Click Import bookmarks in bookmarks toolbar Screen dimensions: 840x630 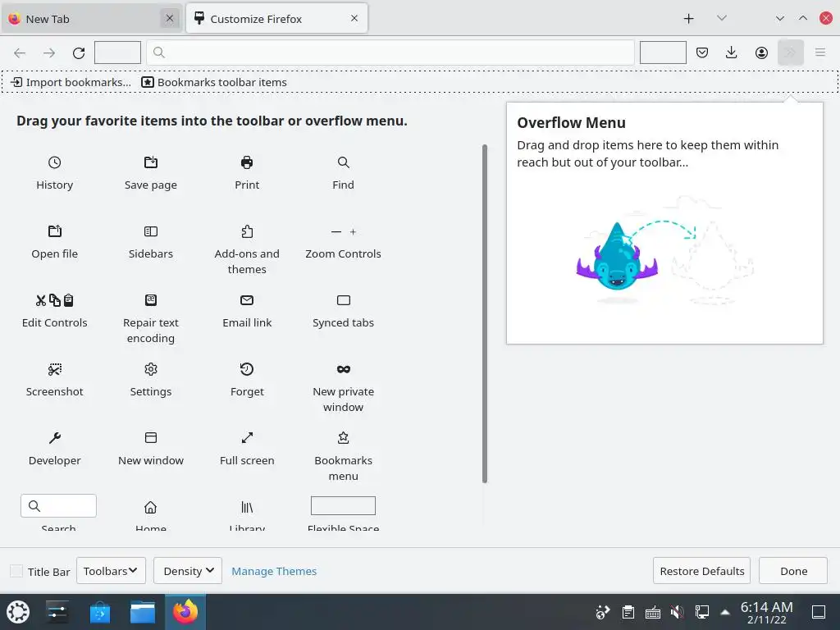pos(71,82)
